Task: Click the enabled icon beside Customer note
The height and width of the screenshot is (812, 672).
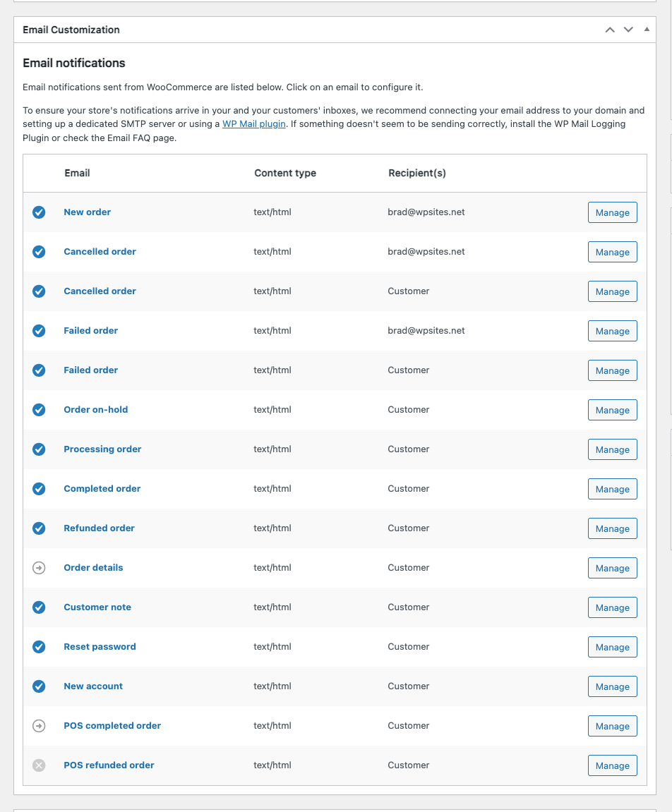Action: pos(39,607)
